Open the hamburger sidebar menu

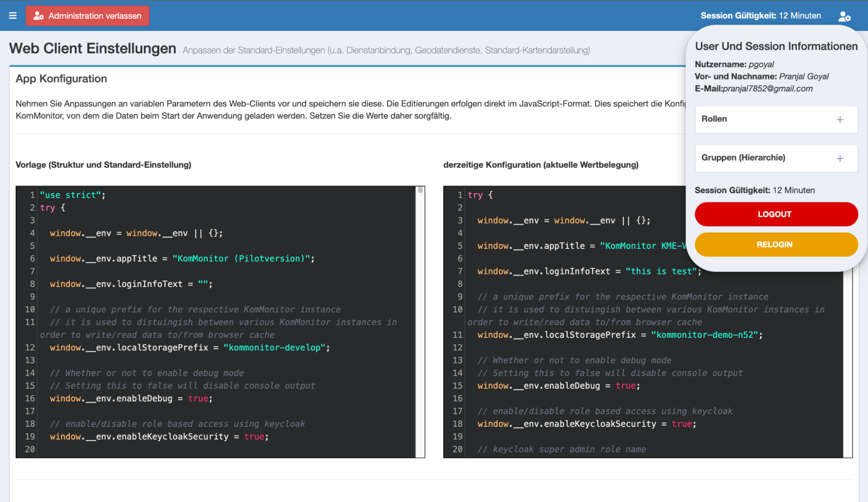pyautogui.click(x=13, y=16)
